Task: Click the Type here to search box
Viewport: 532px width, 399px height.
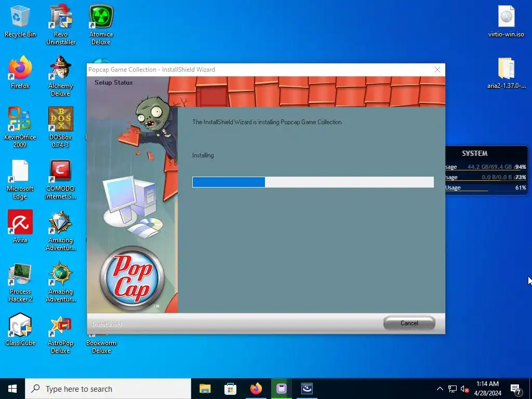Action: pyautogui.click(x=108, y=389)
